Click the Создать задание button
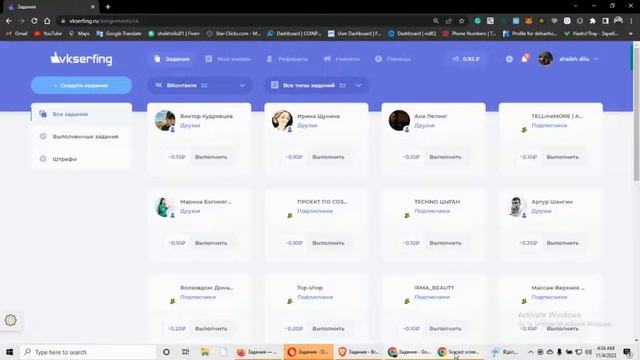 [81, 85]
